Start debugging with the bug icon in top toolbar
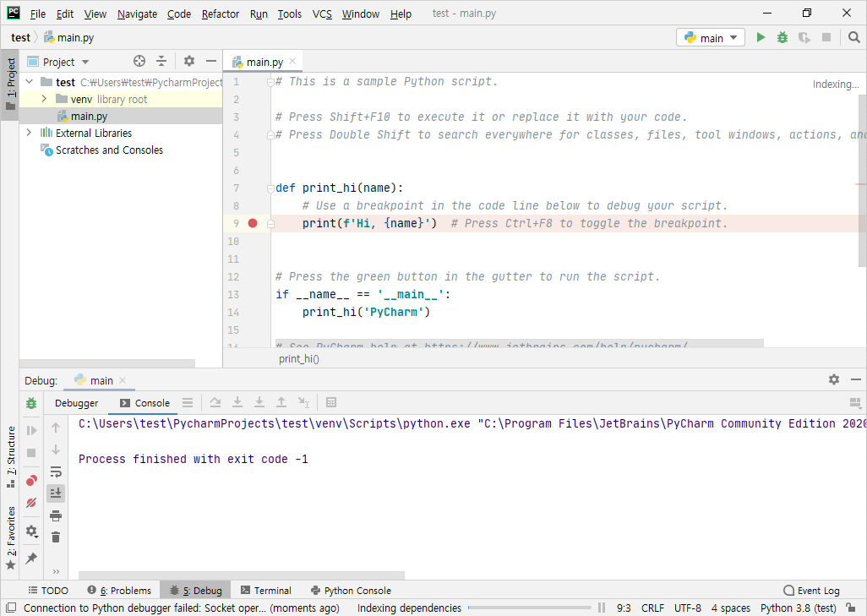This screenshot has height=616, width=867. pyautogui.click(x=782, y=37)
